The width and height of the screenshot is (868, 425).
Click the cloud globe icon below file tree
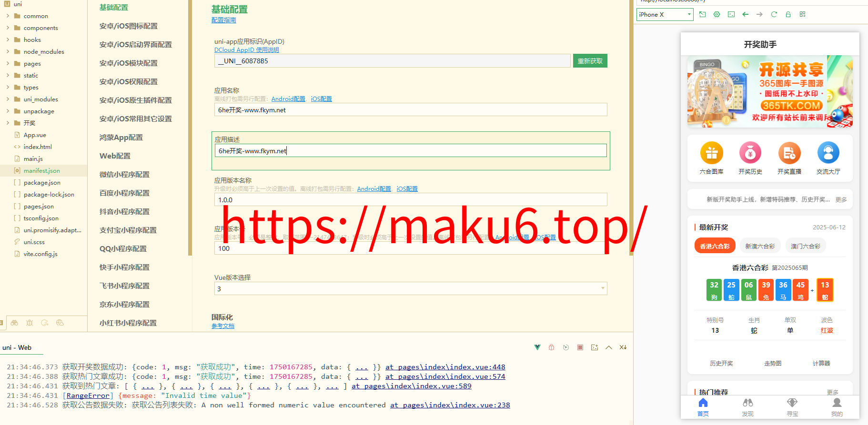point(60,323)
